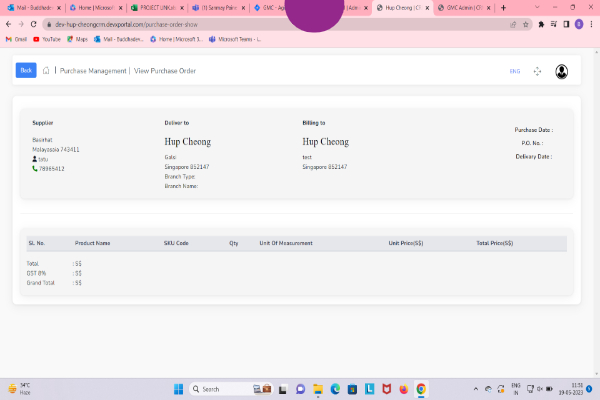Expand the system tray hidden icons chevron

point(476,389)
